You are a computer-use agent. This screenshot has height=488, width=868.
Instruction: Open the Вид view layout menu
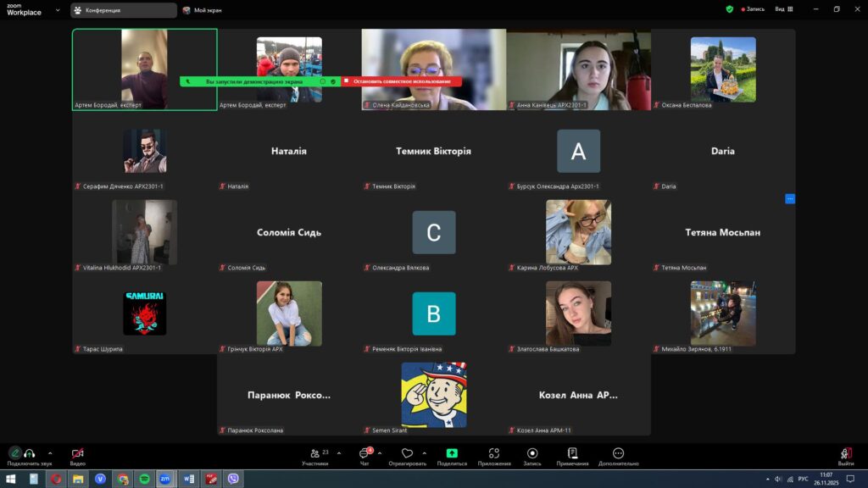coord(782,9)
